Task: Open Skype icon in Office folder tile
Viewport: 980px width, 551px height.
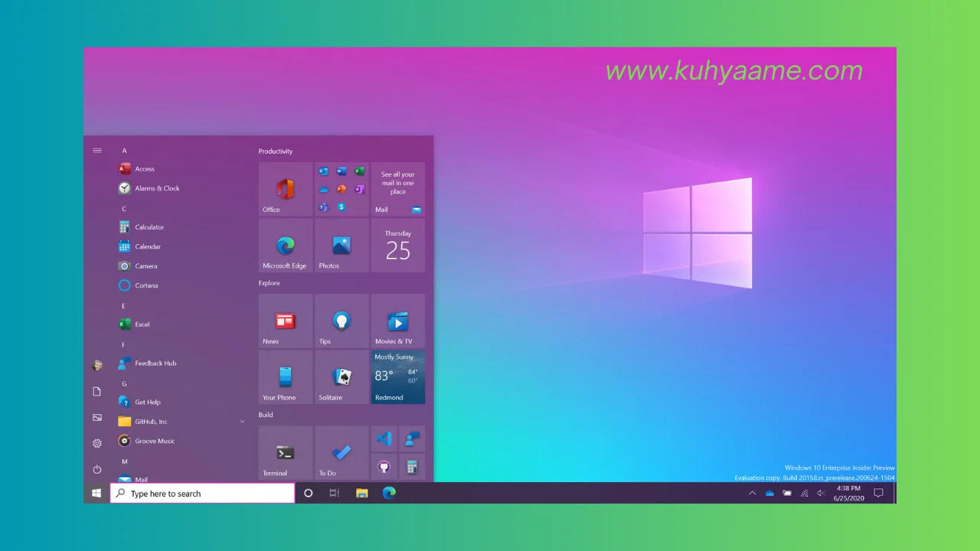Action: [x=341, y=207]
